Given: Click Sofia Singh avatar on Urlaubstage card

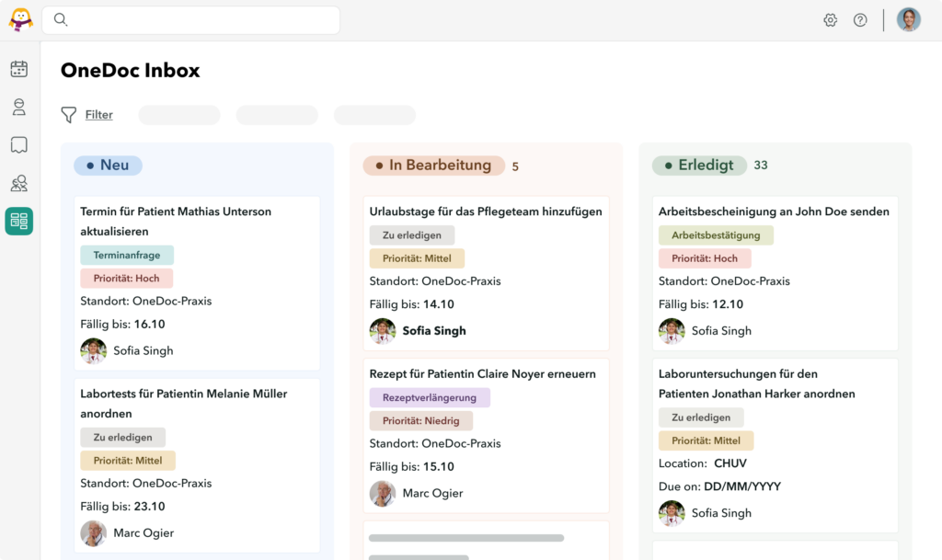Looking at the screenshot, I should 382,331.
